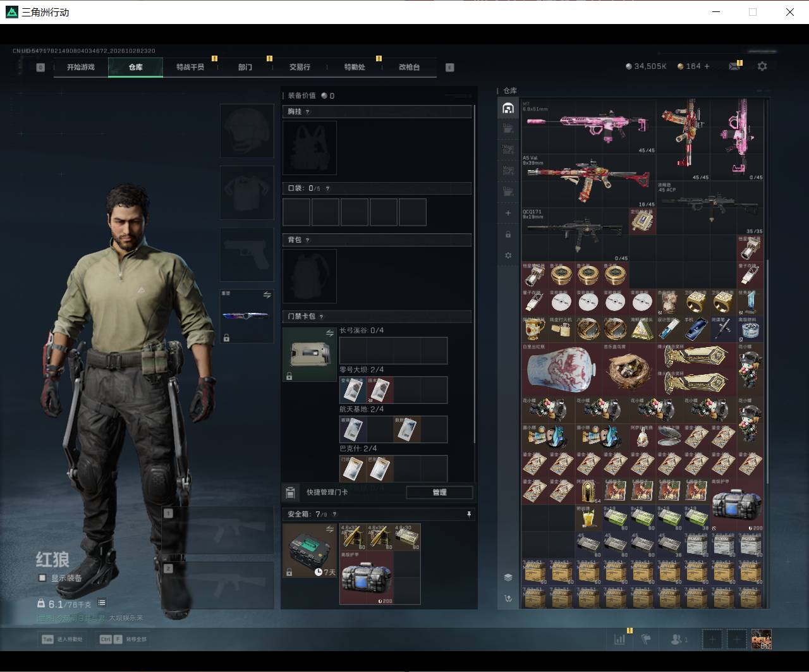Swap the keycard case via its arrows icon

point(329,333)
